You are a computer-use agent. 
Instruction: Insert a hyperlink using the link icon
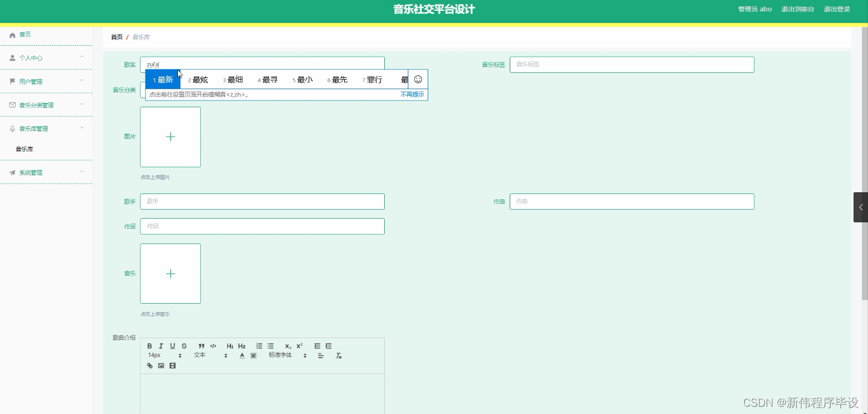pyautogui.click(x=150, y=365)
